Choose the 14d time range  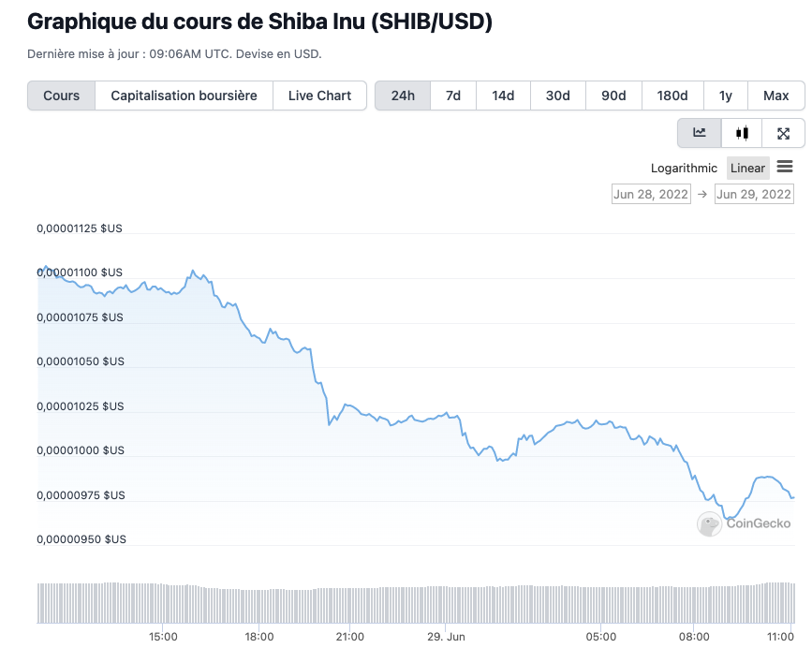503,96
